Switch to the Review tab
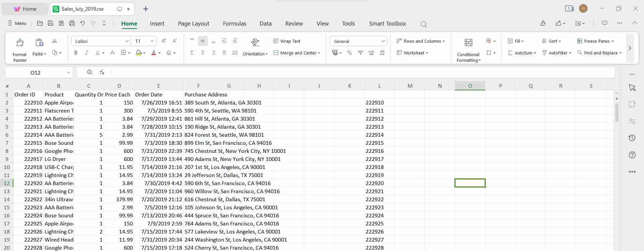Viewport: 644px width, 251px height. tap(294, 24)
